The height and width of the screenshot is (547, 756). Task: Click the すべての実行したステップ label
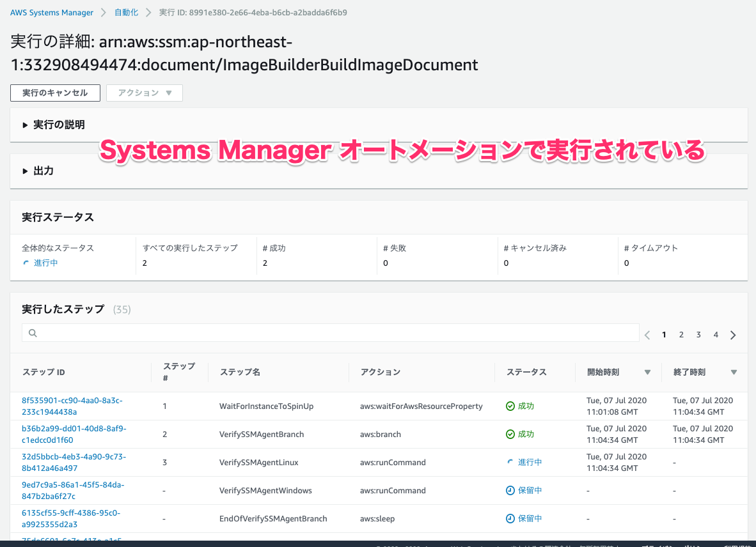coord(190,248)
